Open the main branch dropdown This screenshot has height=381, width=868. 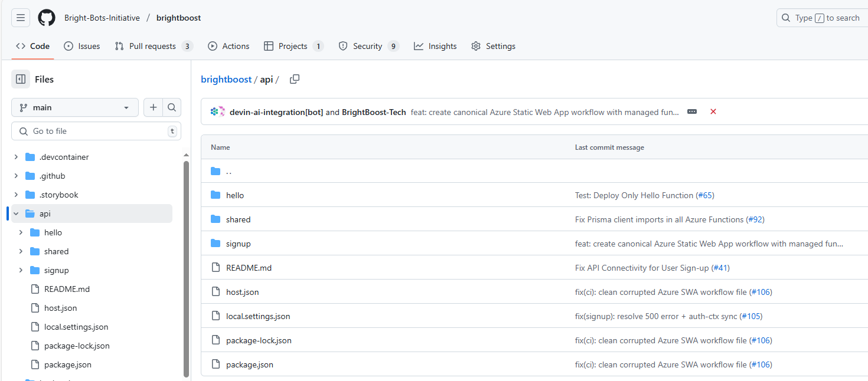[75, 107]
